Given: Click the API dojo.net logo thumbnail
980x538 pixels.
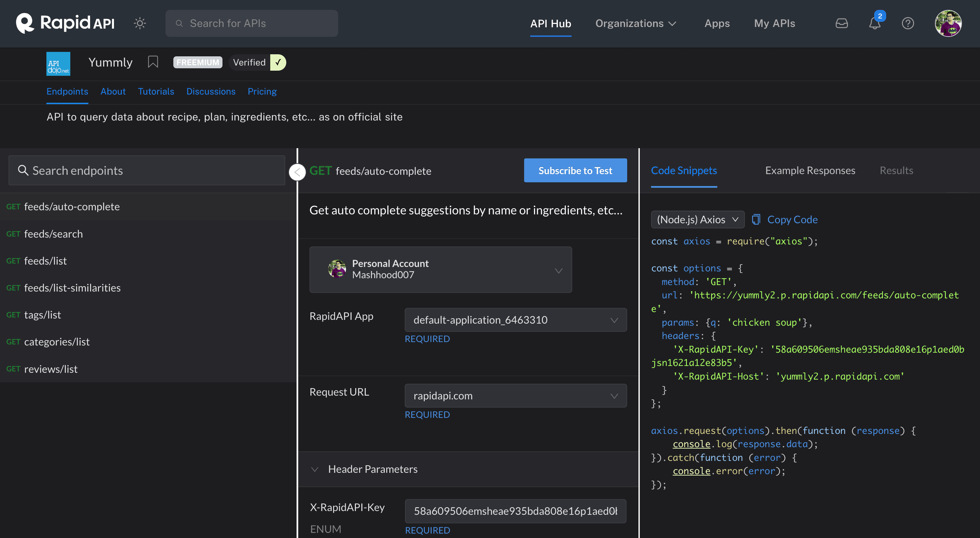Looking at the screenshot, I should click(x=58, y=63).
